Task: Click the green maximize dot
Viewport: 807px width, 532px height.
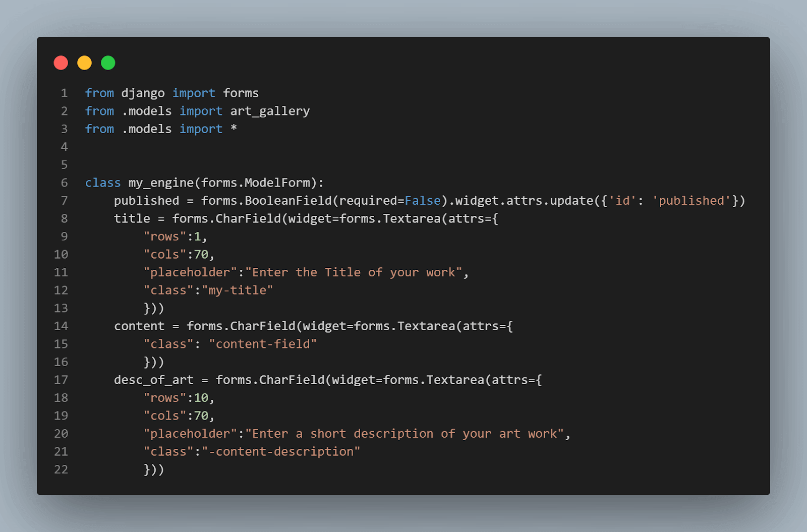Action: [108, 63]
